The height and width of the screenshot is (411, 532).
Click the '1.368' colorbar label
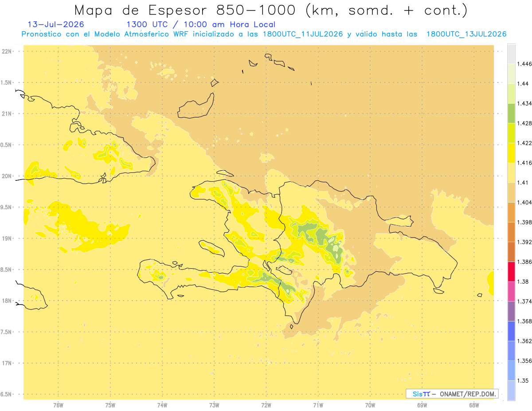(x=524, y=321)
